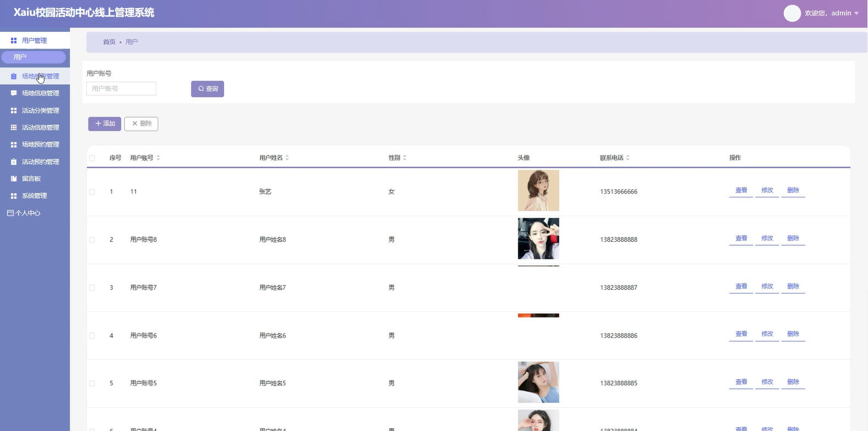Open 场地信息管理 menu

point(35,93)
